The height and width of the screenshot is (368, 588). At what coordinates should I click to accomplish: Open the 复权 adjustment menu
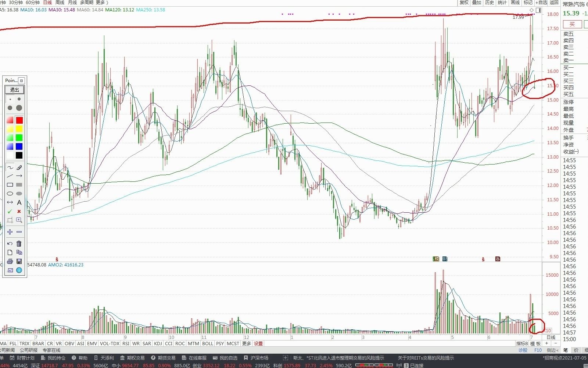(x=464, y=3)
